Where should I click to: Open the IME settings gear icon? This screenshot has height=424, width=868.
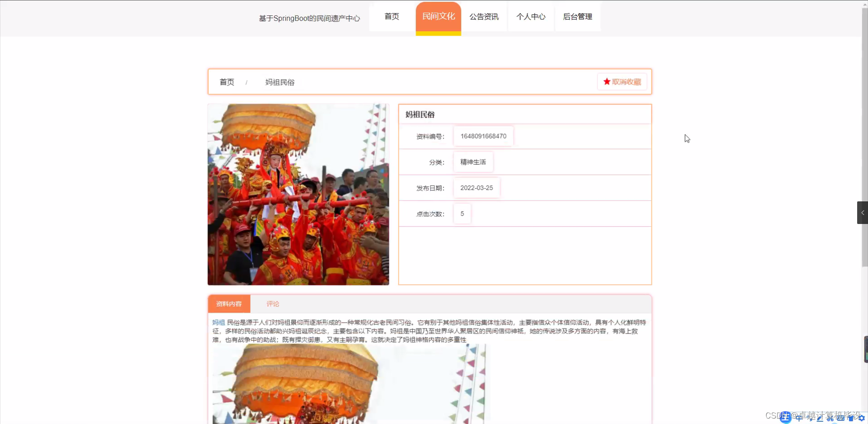tap(861, 419)
